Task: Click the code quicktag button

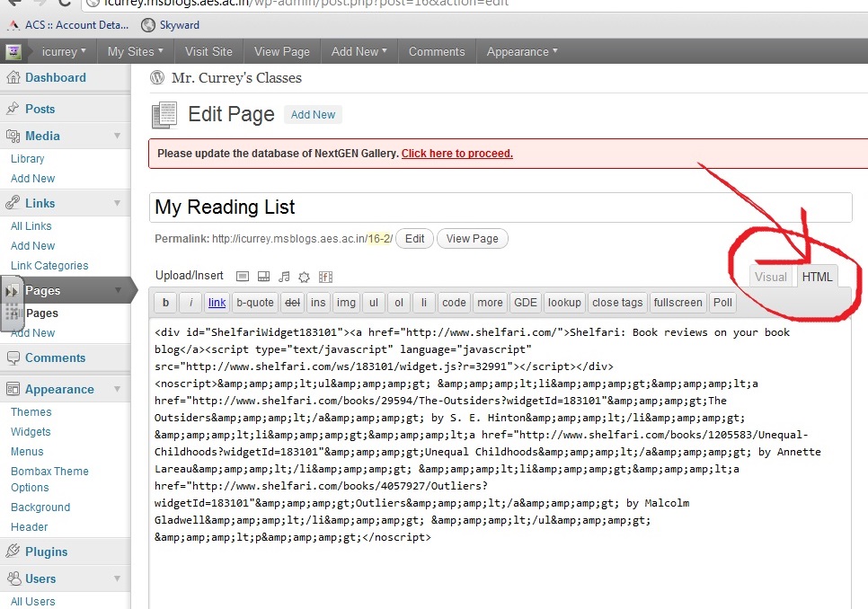Action: click(454, 303)
